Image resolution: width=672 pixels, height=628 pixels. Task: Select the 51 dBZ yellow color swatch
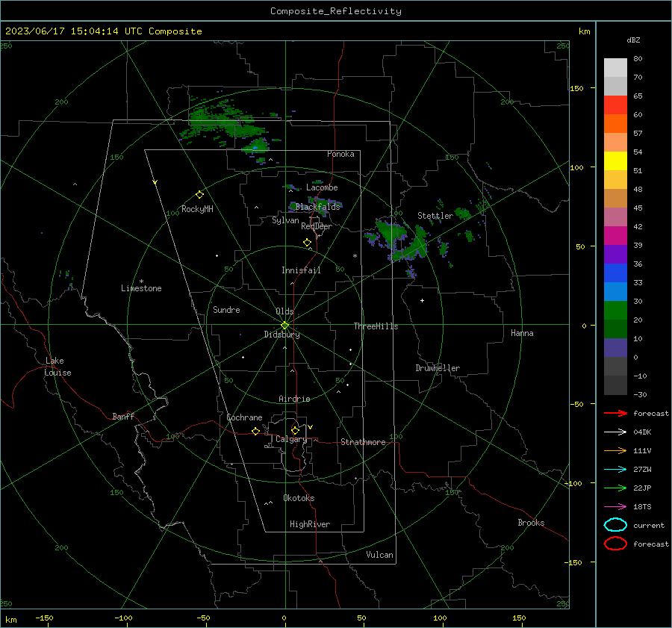point(615,161)
